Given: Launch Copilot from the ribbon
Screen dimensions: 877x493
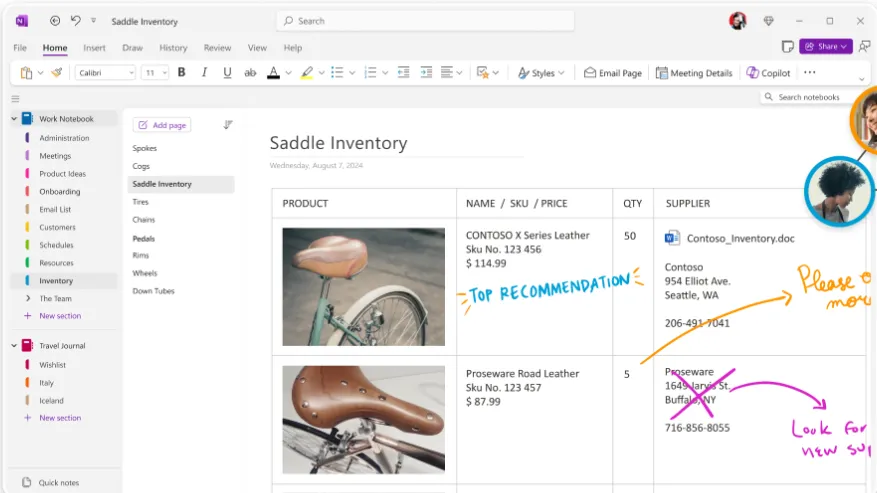Looking at the screenshot, I should pos(768,73).
